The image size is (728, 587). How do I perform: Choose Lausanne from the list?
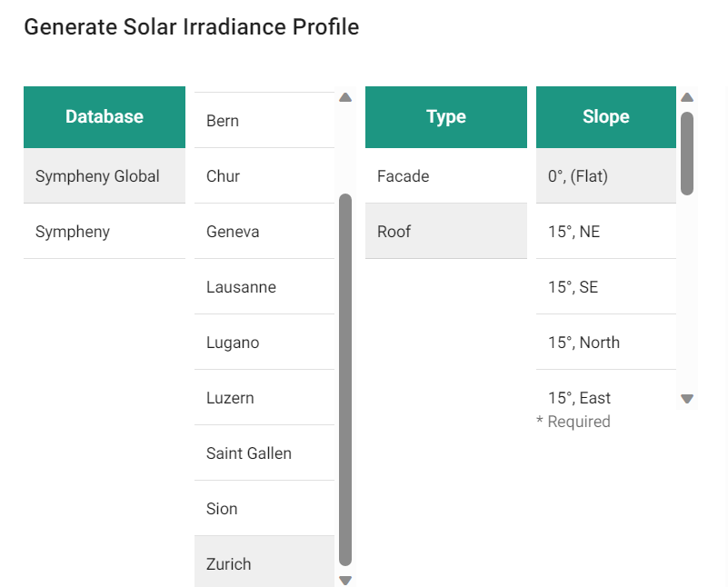[x=264, y=287]
